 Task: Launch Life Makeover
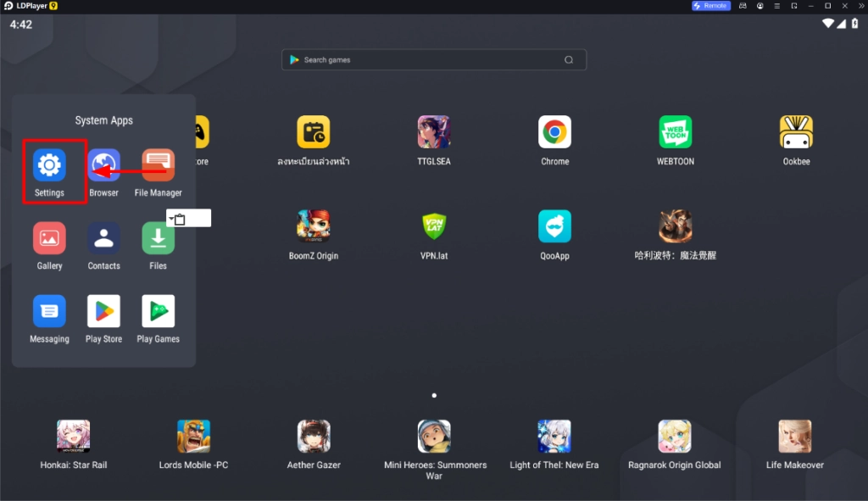tap(795, 436)
